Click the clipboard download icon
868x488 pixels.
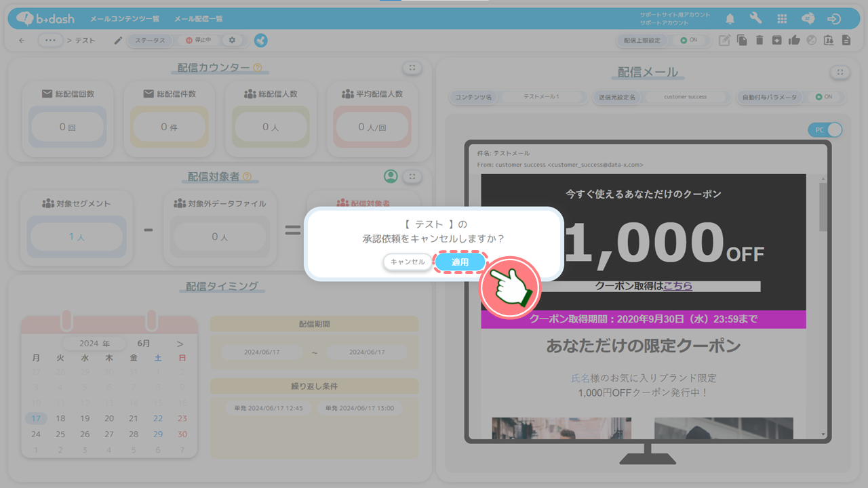[x=829, y=41]
